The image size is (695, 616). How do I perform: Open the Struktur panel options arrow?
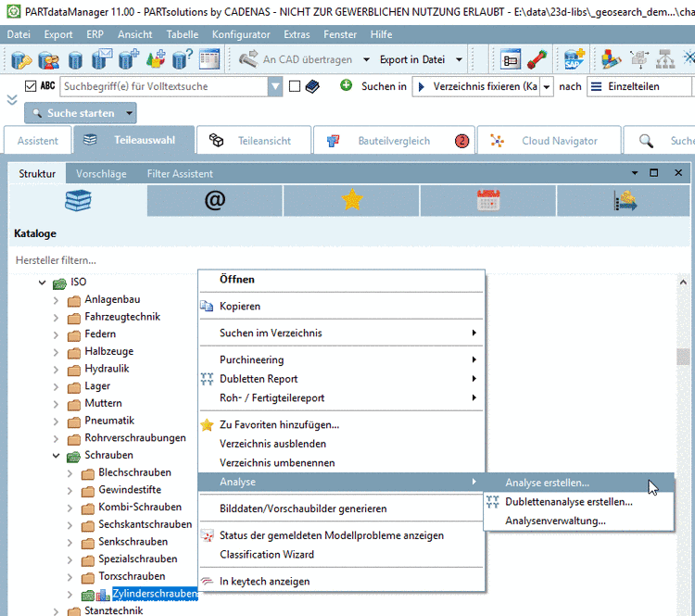[x=635, y=173]
